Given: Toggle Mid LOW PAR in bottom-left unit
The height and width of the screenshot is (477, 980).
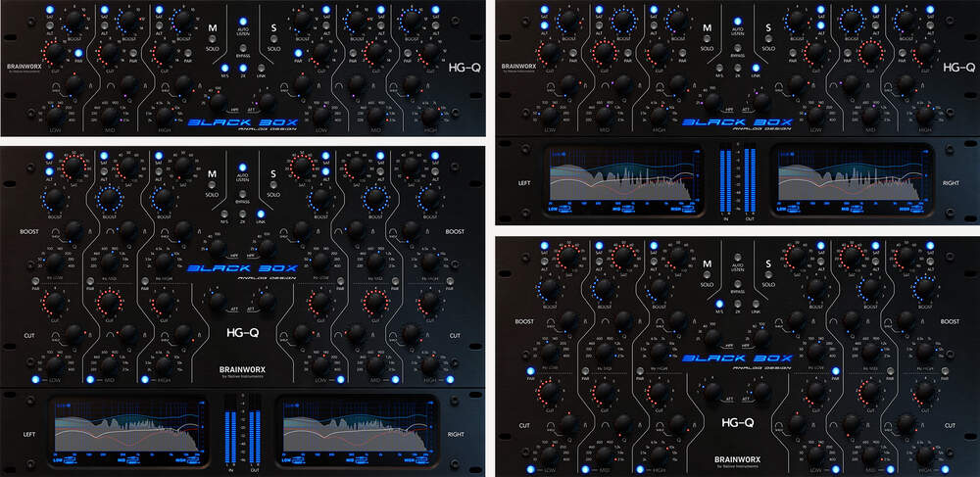Looking at the screenshot, I should point(35,281).
